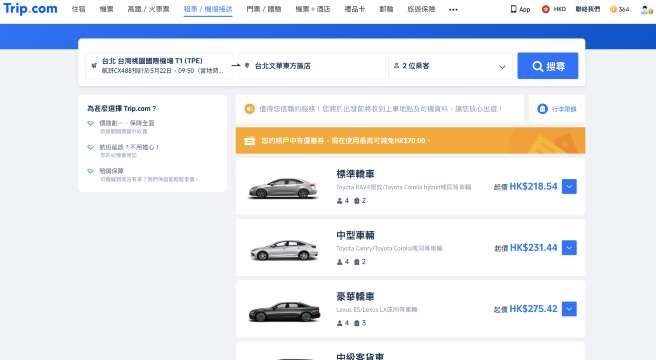Click the orange coupon HK$70.00 banner
The image size is (656, 360).
click(x=410, y=141)
